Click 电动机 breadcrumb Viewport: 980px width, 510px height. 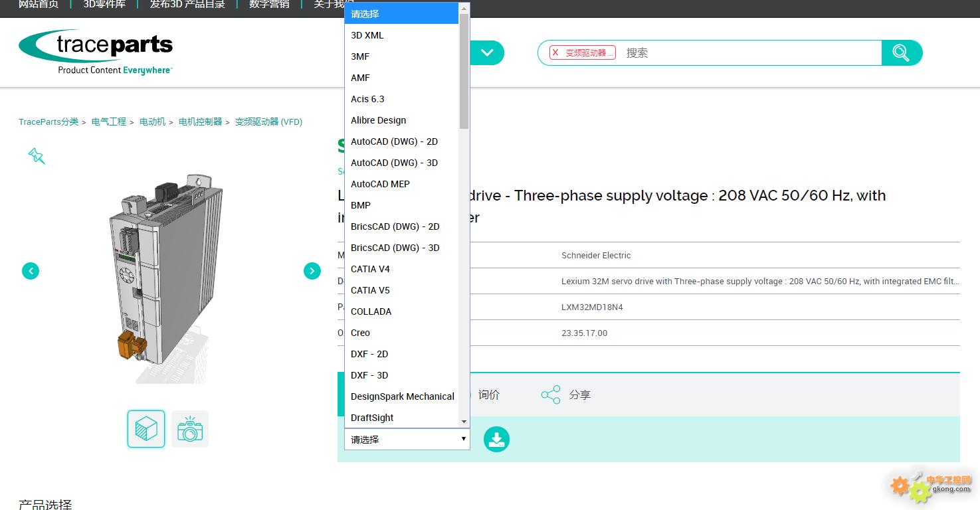click(x=152, y=122)
